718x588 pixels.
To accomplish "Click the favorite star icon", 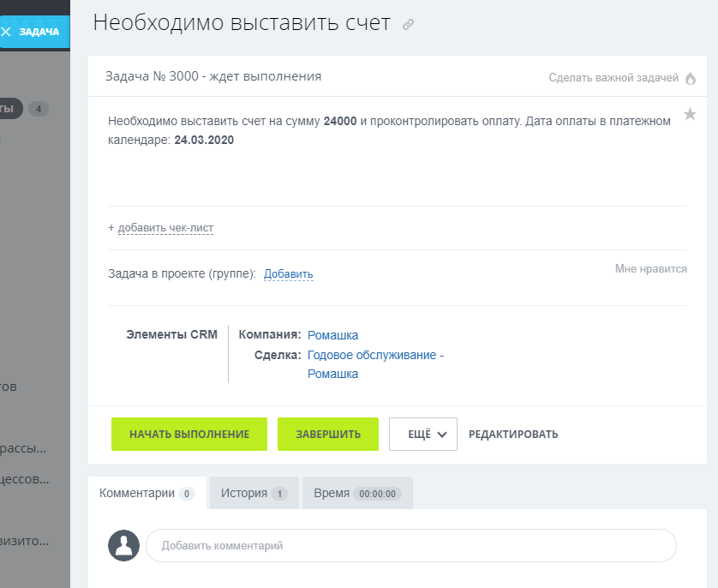I will click(690, 115).
